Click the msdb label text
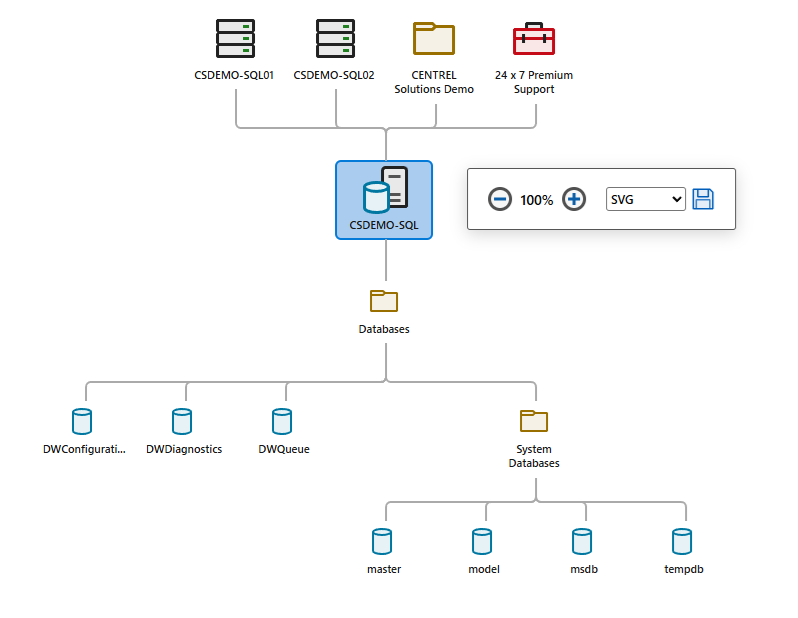This screenshot has height=618, width=798. point(584,569)
